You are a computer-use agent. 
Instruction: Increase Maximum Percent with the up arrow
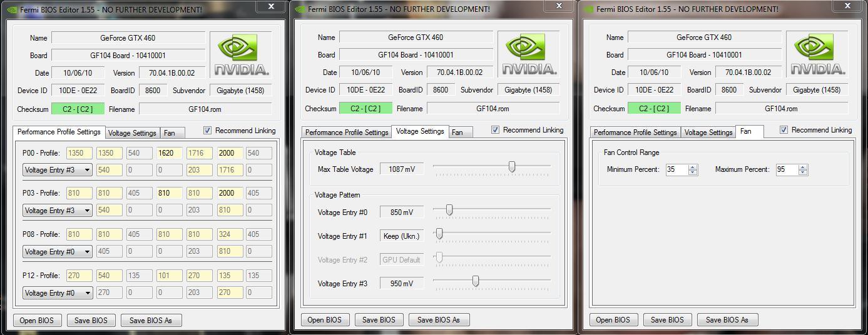click(x=803, y=167)
